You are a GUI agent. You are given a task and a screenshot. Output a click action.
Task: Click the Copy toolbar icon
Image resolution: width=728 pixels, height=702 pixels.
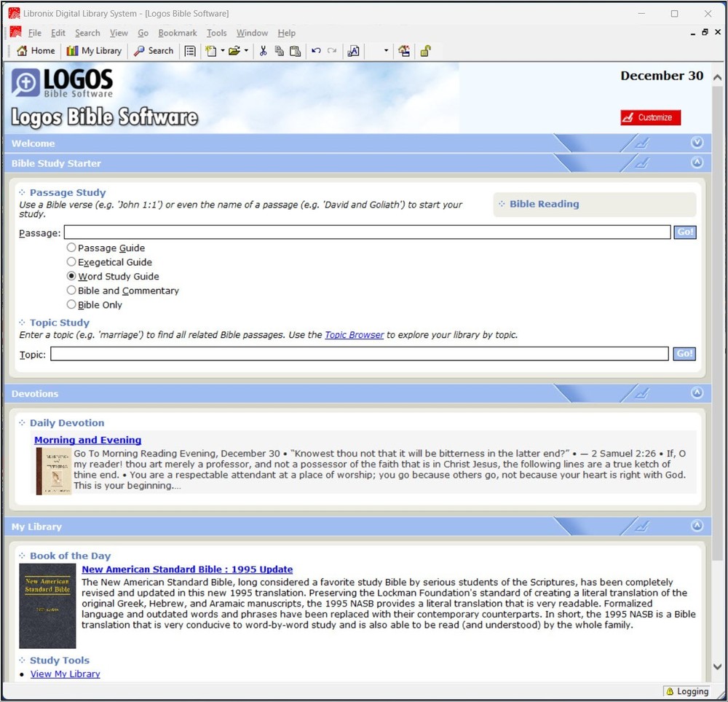279,50
